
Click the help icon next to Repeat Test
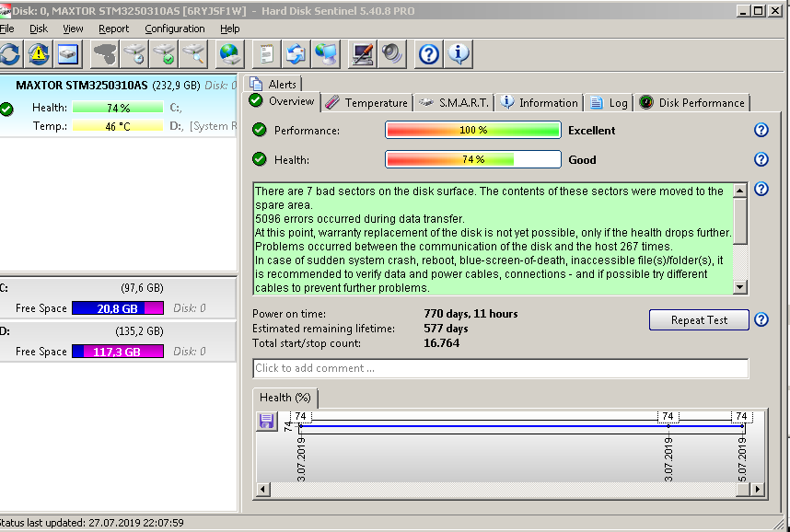click(761, 319)
